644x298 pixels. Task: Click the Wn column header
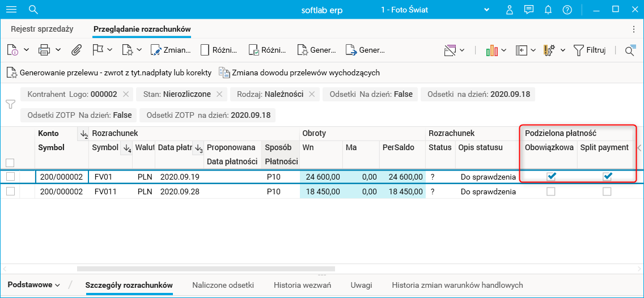(321, 147)
